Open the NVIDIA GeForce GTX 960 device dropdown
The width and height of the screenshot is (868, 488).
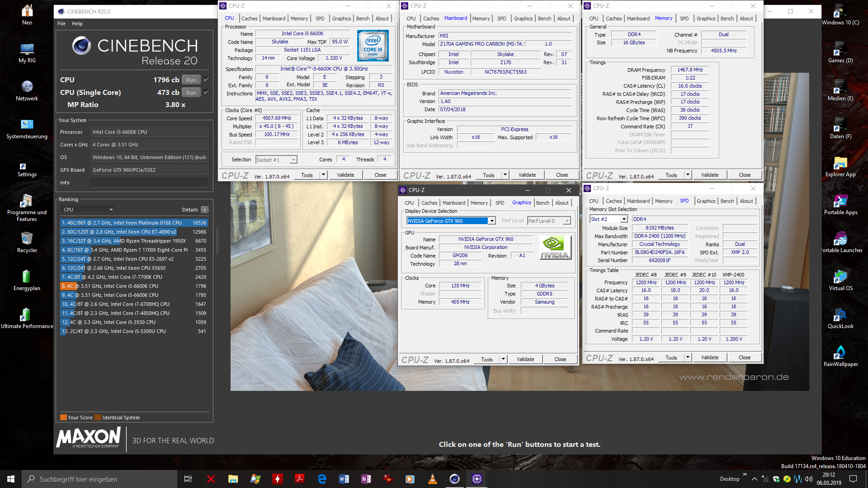pos(492,221)
